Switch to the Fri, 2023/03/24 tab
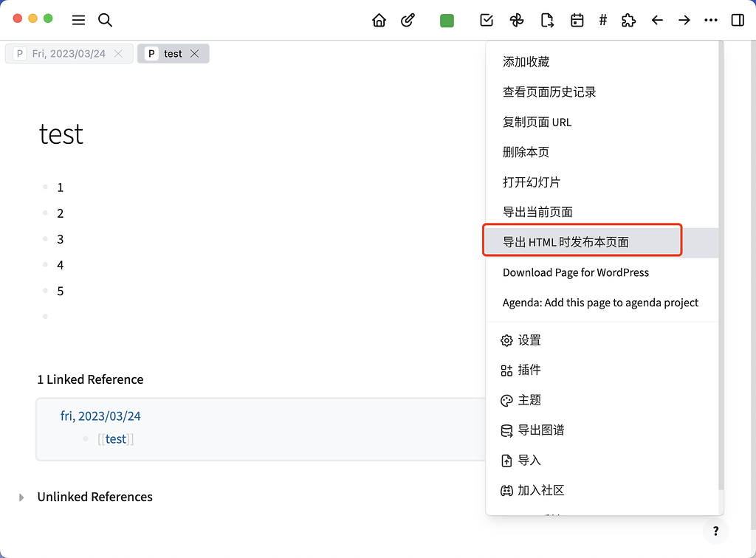The image size is (756, 558). [x=69, y=53]
